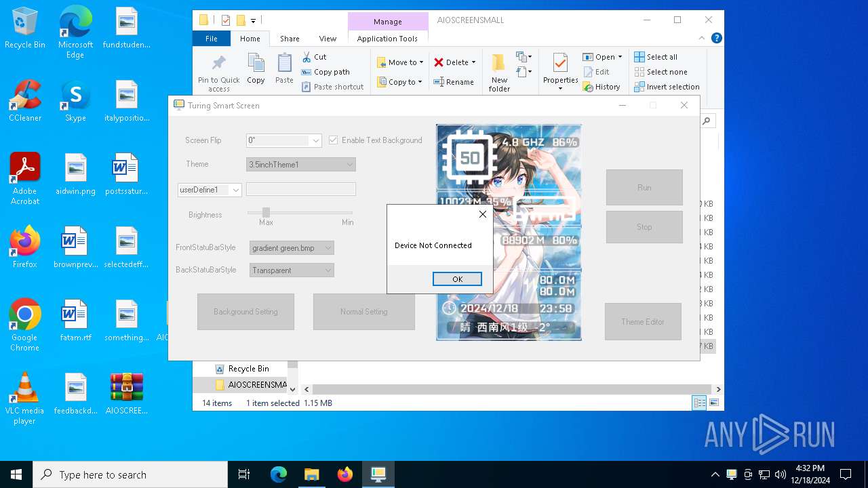Click the Explorer help question mark icon
868x488 pixels.
tap(716, 39)
